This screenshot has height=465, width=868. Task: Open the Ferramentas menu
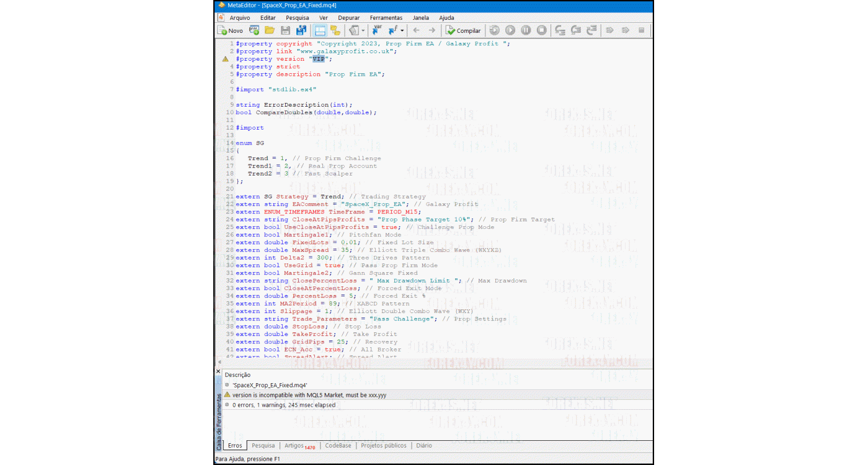[386, 18]
